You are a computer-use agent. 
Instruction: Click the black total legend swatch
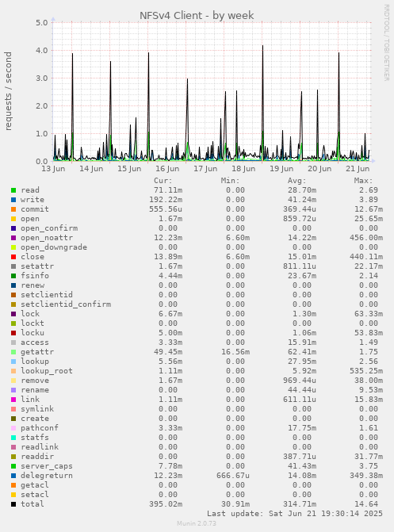tap(13, 504)
